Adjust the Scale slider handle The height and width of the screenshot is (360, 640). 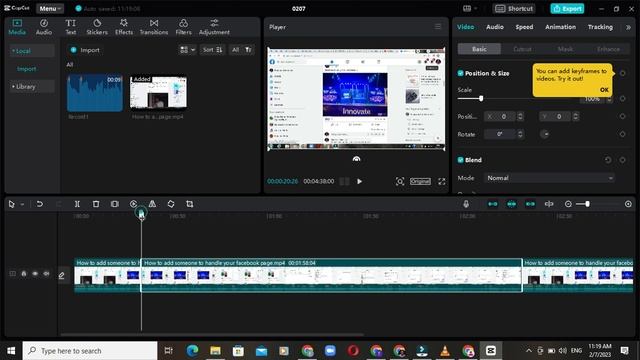click(481, 98)
